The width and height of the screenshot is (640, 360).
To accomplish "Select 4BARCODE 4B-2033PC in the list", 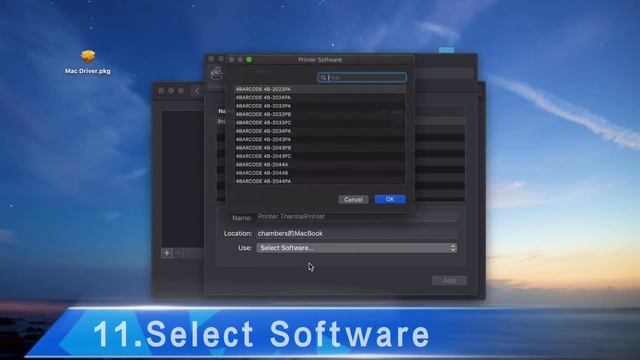I will click(x=320, y=122).
